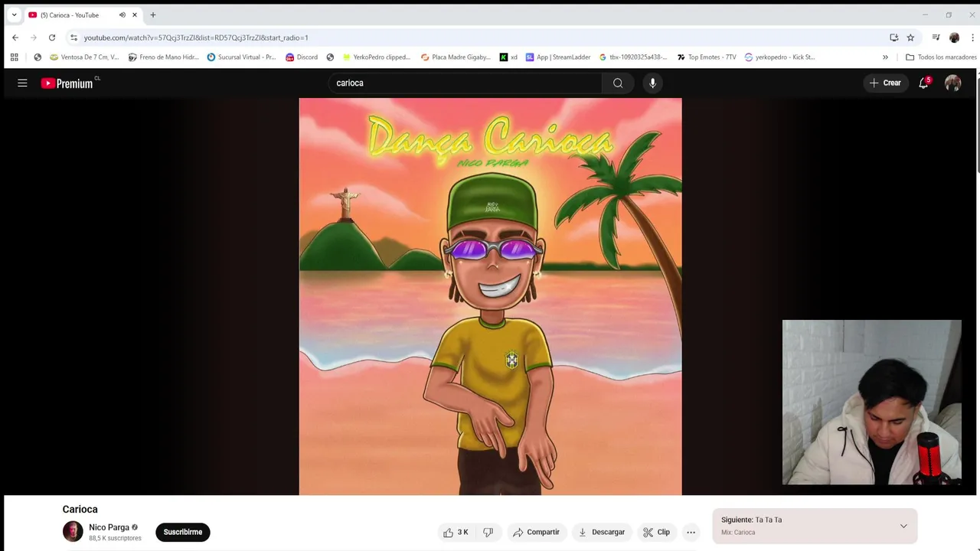980x551 pixels.
Task: Click the site information icon in address bar
Action: 73,37
